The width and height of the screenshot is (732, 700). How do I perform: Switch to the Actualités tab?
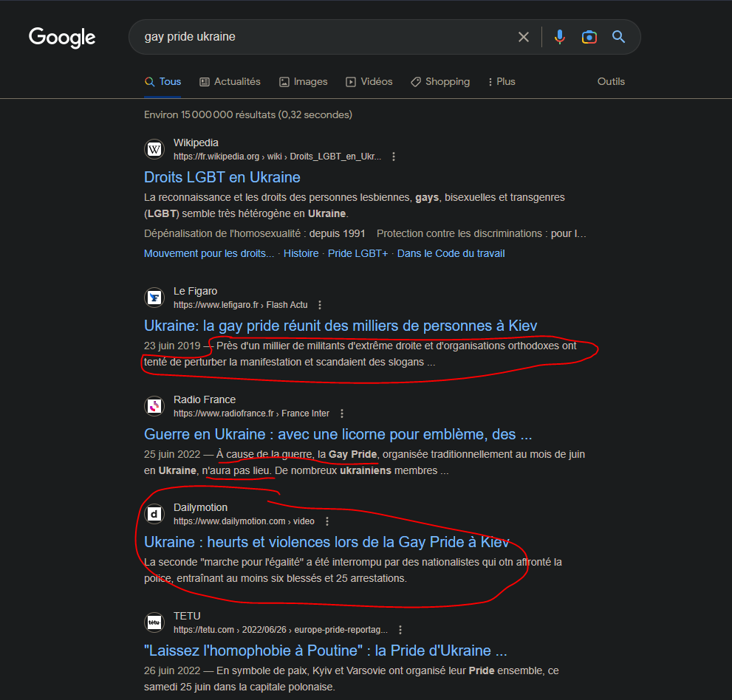click(230, 82)
